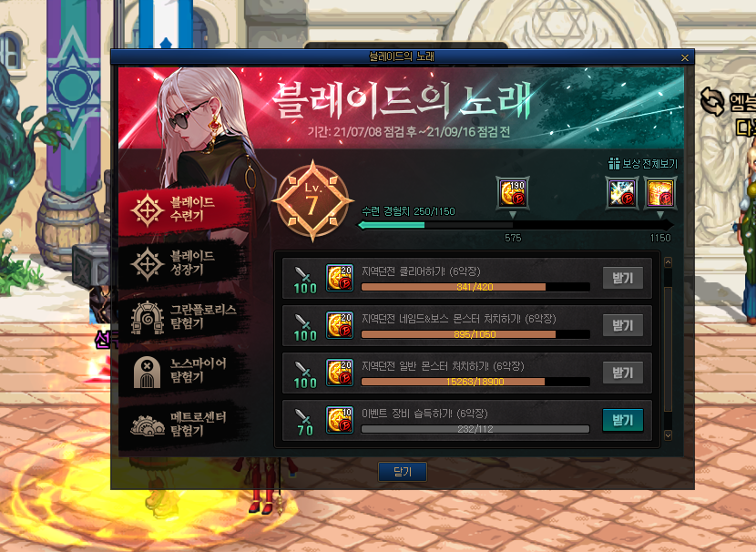This screenshot has height=552, width=756.
Task: Click the coin icon for 네임드&보스 몬스터 처치하기
Action: (340, 325)
